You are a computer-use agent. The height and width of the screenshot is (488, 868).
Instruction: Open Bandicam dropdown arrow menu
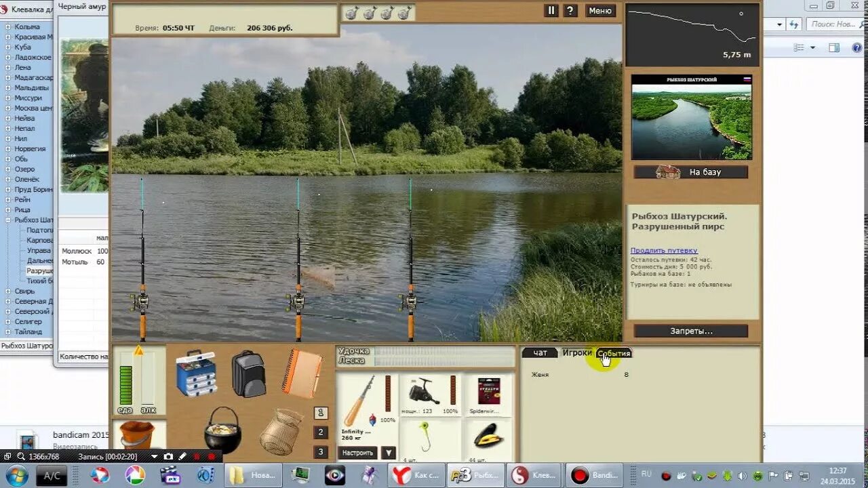click(x=155, y=457)
